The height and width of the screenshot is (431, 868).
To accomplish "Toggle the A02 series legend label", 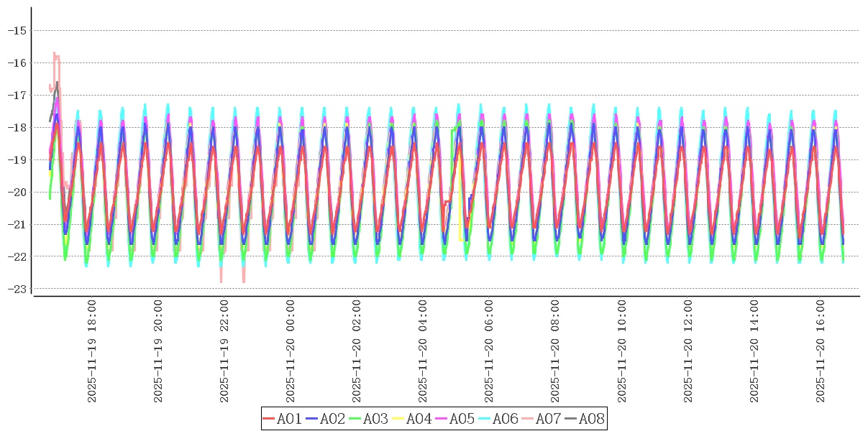I will [x=332, y=419].
